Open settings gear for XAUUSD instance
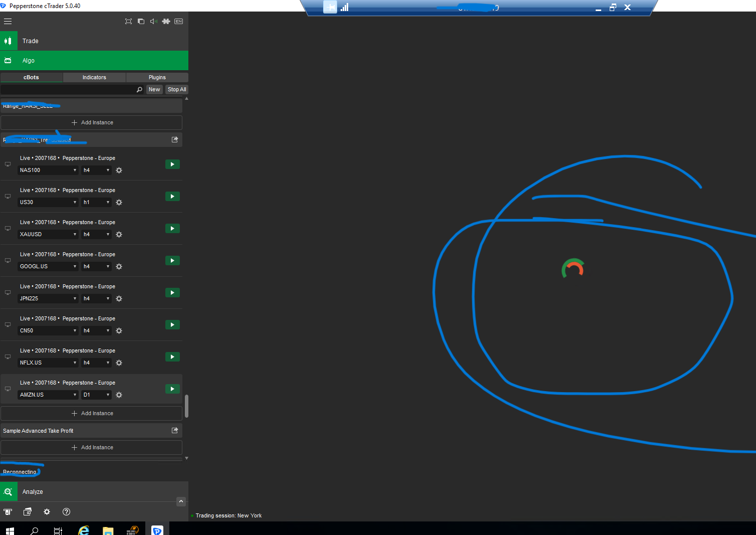 [119, 235]
